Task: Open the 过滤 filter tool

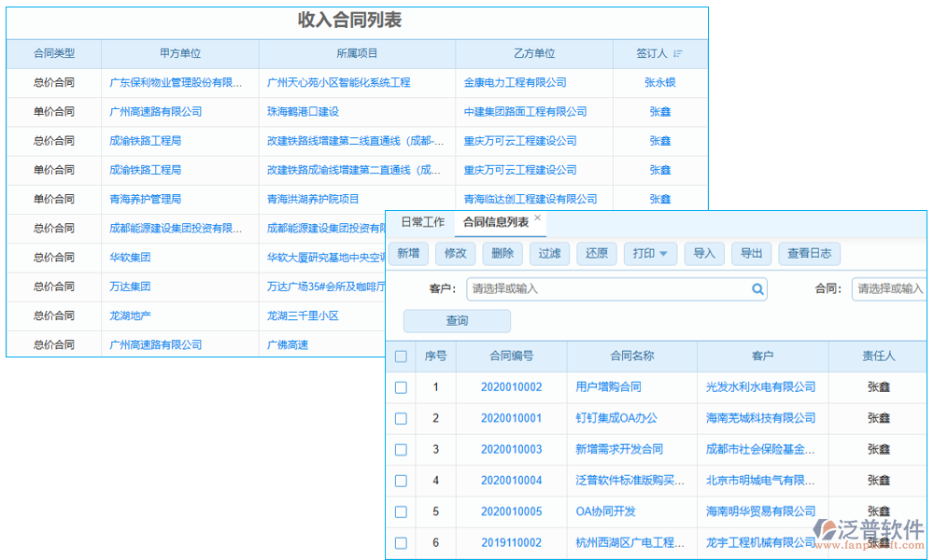Action: point(549,253)
